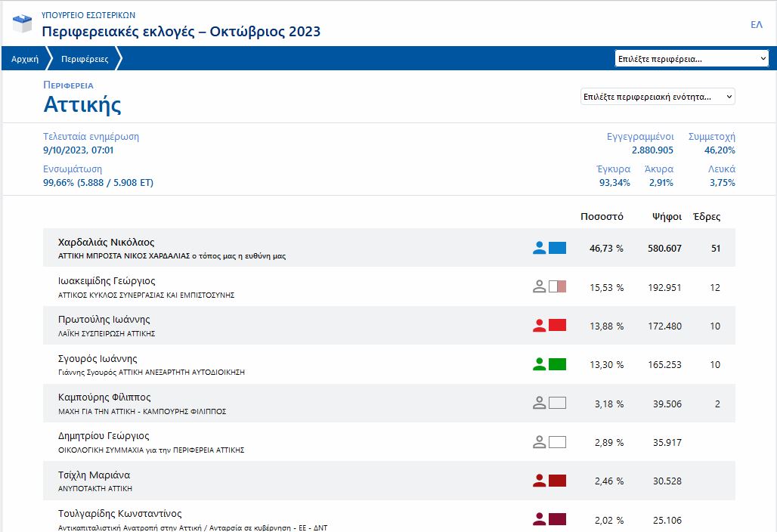
Task: Click the maroon person icon for Τουλγαρίδης
Action: tap(539, 520)
